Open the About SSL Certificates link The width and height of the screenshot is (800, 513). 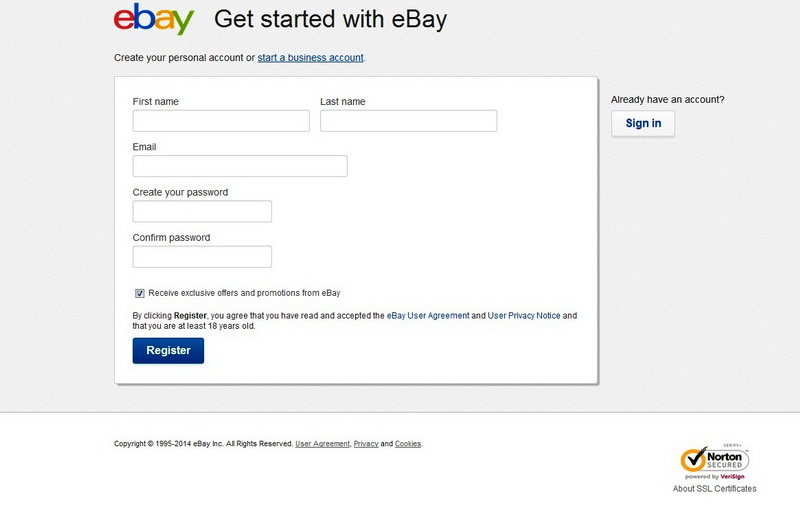(714, 489)
